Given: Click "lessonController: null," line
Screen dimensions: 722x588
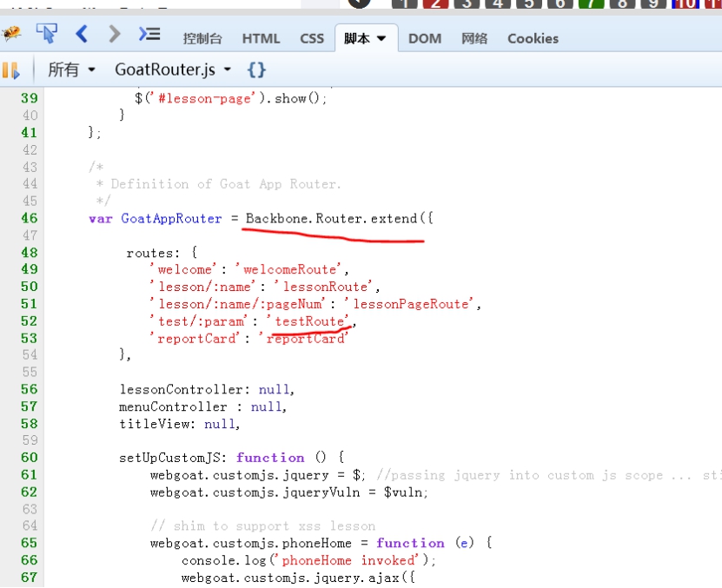Looking at the screenshot, I should click(207, 390).
